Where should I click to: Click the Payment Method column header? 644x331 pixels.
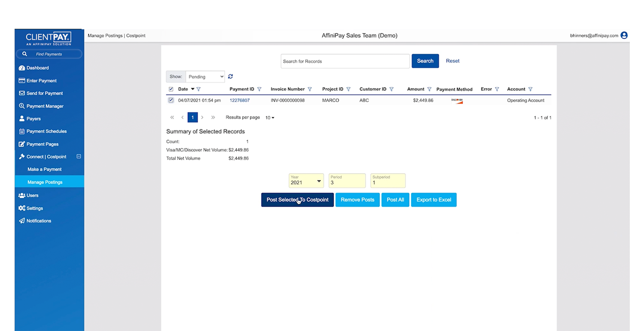[x=454, y=89]
